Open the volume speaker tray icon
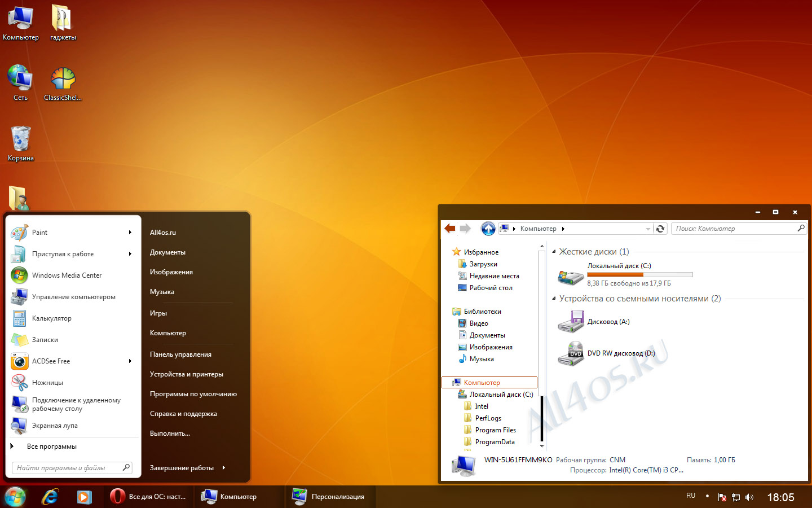 (x=749, y=497)
